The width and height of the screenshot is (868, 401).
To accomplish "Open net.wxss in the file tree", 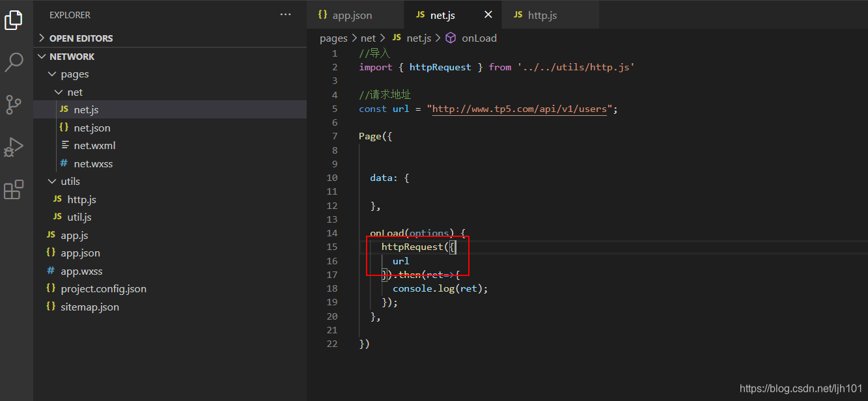I will (170, 163).
